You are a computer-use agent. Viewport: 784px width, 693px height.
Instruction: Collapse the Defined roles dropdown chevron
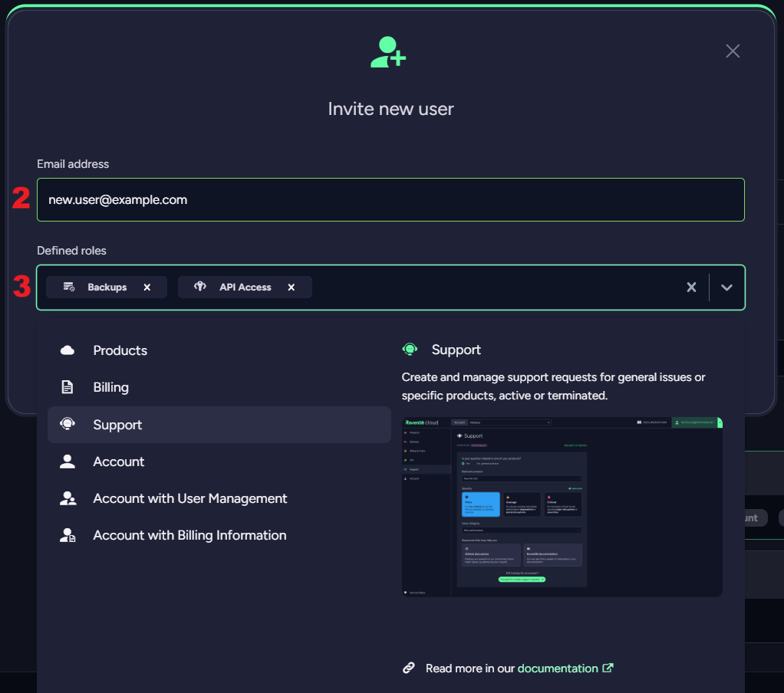tap(727, 287)
